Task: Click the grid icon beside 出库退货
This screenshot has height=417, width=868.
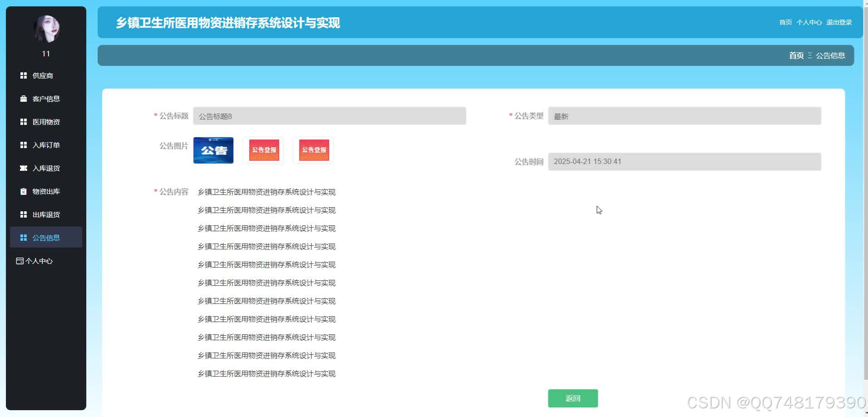Action: 24,214
